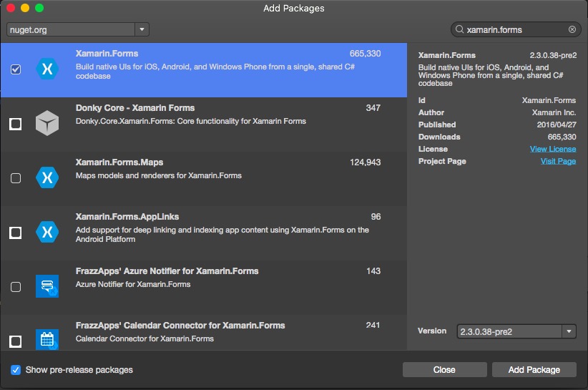Image resolution: width=588 pixels, height=390 pixels.
Task: Click the Downloads value in details panel
Action: pyautogui.click(x=562, y=137)
